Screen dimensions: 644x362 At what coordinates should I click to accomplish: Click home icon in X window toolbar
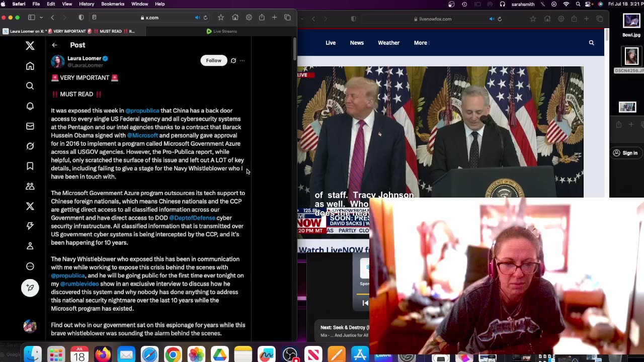[x=235, y=18]
